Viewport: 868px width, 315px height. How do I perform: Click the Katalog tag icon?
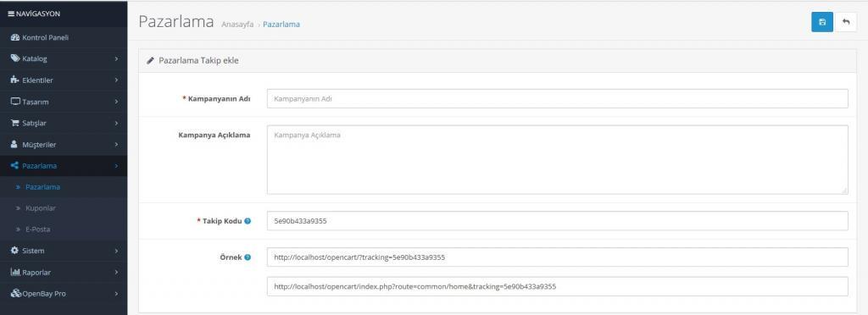[15, 58]
